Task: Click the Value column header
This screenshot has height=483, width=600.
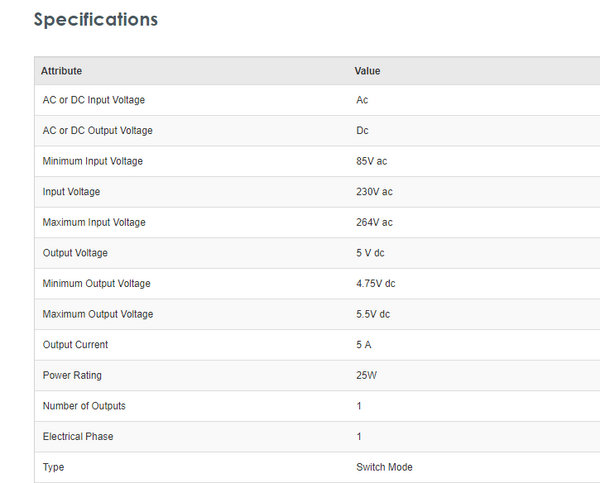Action: (x=367, y=71)
